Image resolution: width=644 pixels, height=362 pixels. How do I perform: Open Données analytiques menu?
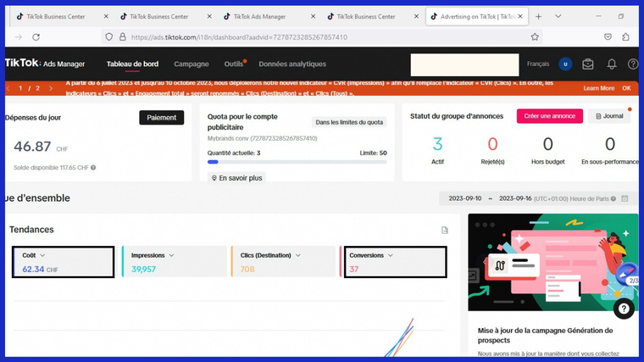pyautogui.click(x=292, y=64)
